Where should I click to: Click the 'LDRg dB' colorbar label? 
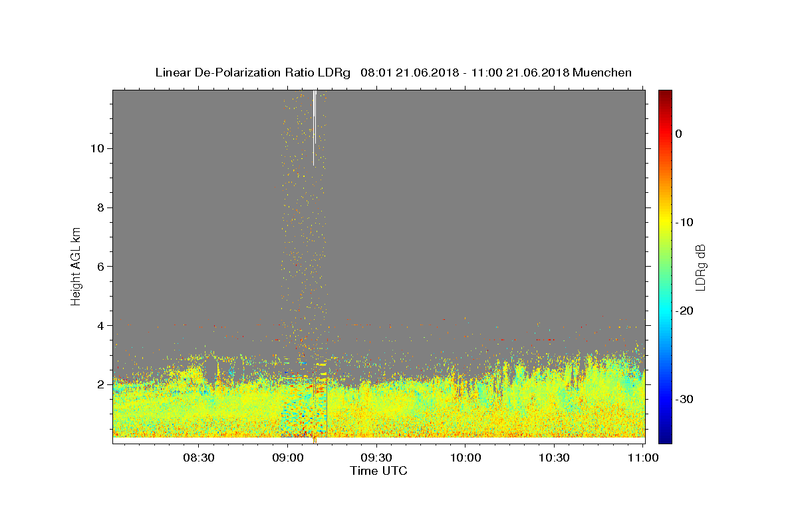tap(700, 267)
